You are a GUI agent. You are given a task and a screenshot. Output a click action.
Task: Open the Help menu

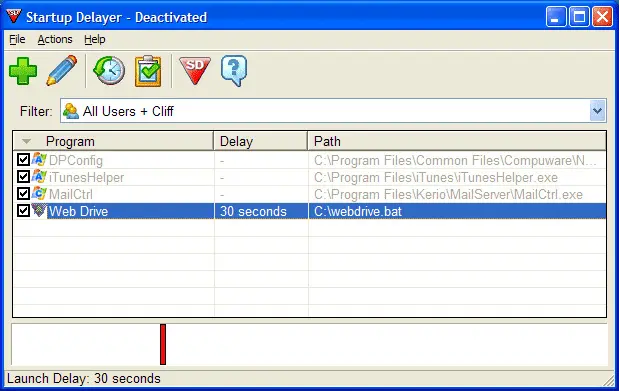[x=95, y=39]
